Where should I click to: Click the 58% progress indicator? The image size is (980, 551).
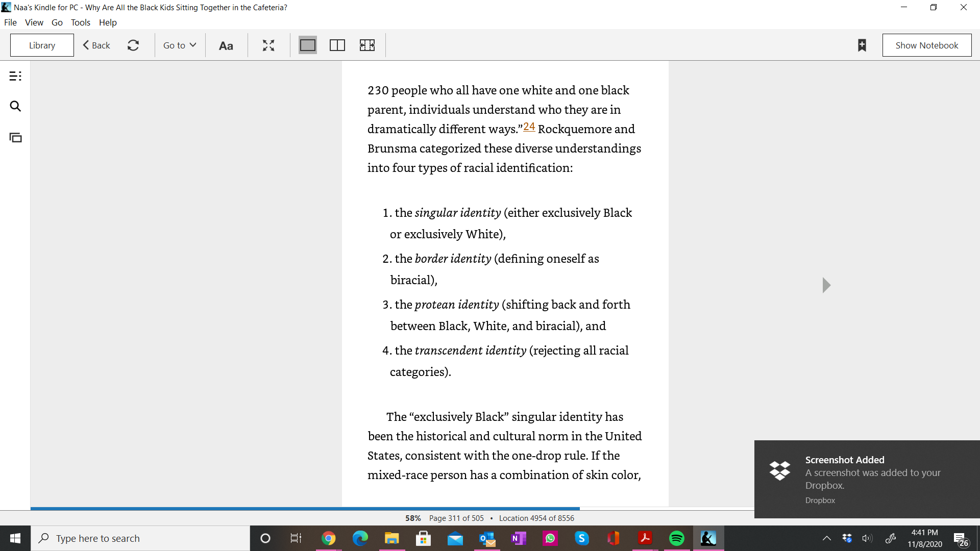click(413, 518)
